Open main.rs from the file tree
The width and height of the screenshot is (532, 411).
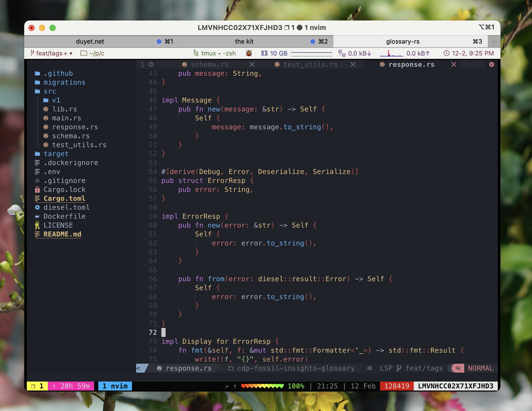pos(66,118)
